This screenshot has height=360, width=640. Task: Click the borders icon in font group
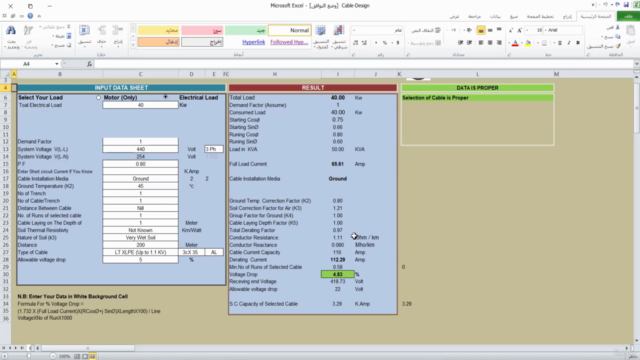544,43
